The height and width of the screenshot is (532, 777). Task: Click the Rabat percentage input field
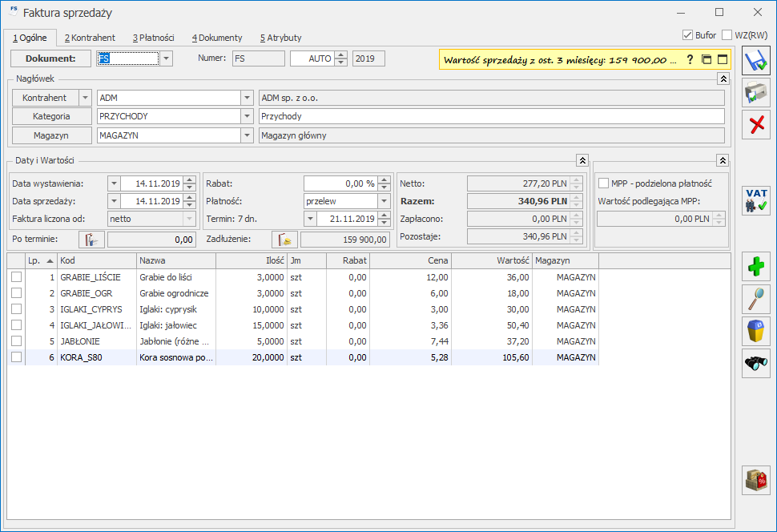pos(340,183)
